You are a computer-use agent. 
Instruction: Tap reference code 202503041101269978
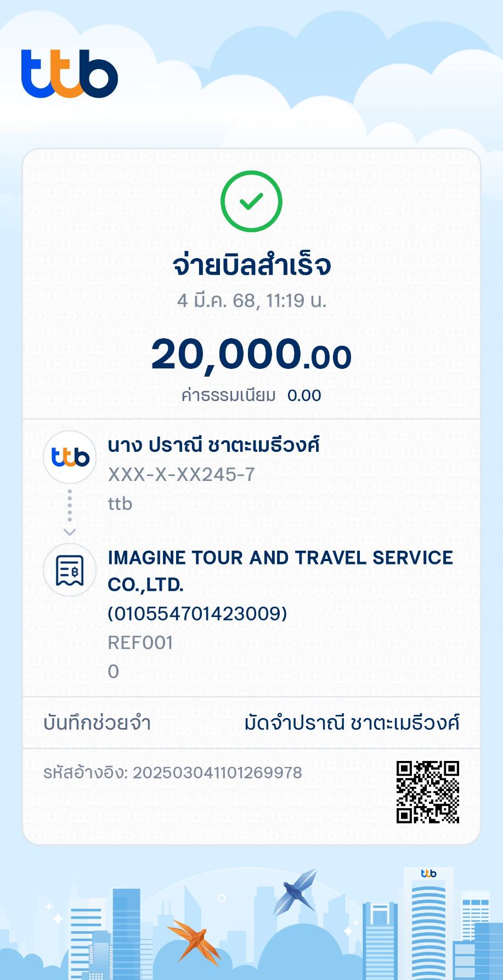pyautogui.click(x=217, y=773)
